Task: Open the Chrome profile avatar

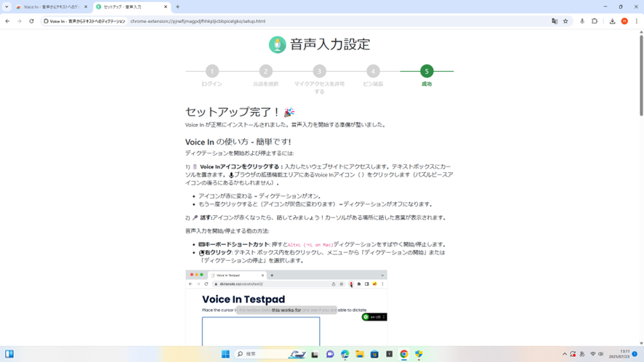Action: (624, 21)
